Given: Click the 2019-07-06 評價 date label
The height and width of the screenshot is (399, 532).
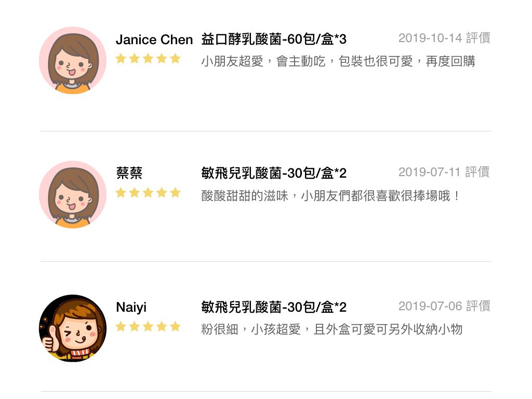Looking at the screenshot, I should pos(445,306).
